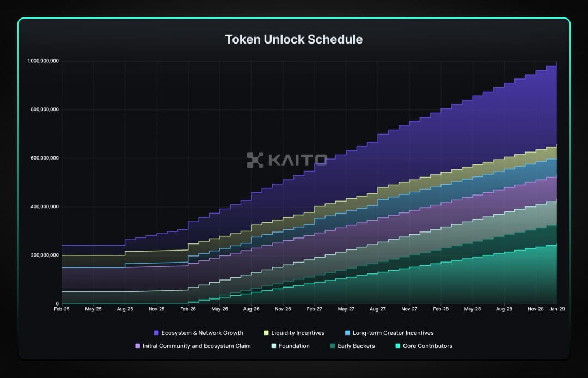Hide the Foundation series via its label
This screenshot has height=378, width=588.
294,346
